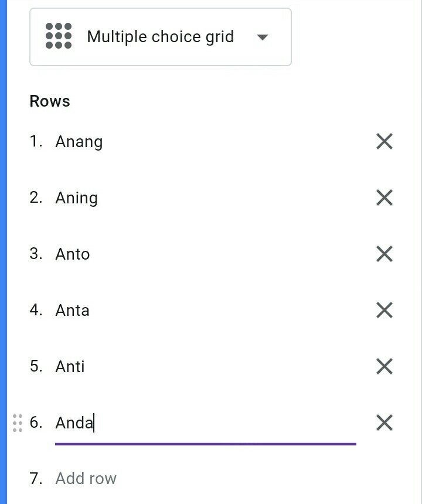Click row number 7 label

[36, 479]
